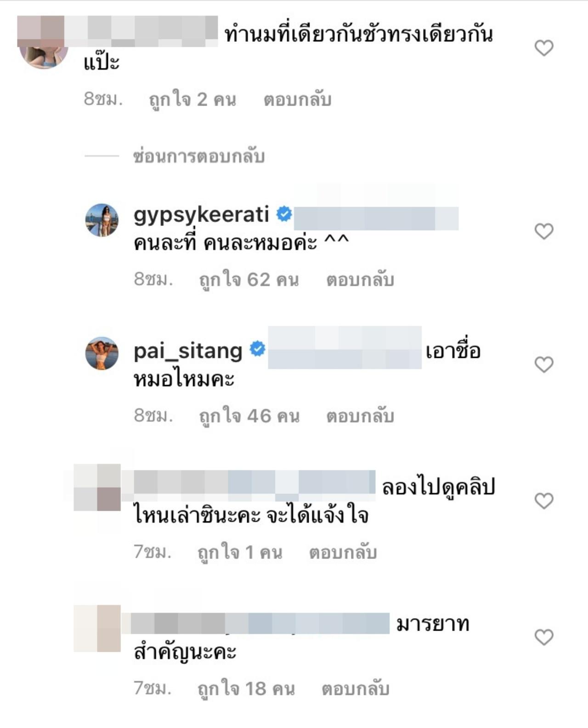Reply to gypsykeerati's comment
Image resolution: width=588 pixels, height=728 pixels.
coord(360,279)
